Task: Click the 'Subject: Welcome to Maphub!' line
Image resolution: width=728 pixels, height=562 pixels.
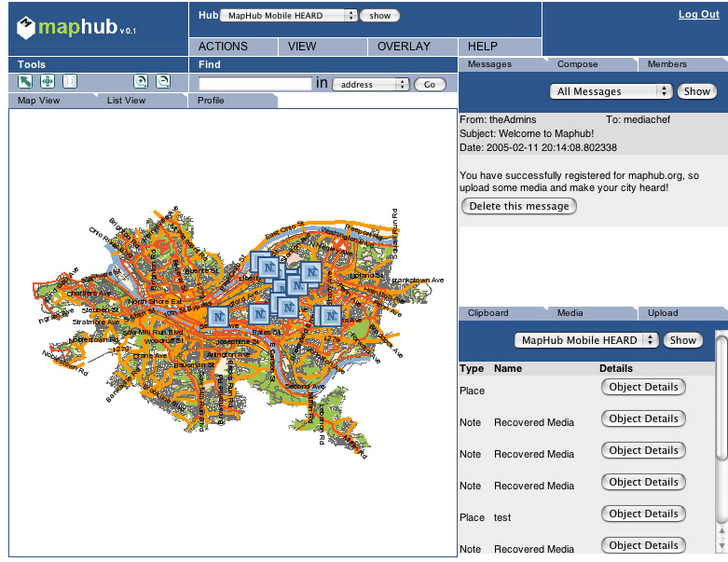Action: click(527, 133)
